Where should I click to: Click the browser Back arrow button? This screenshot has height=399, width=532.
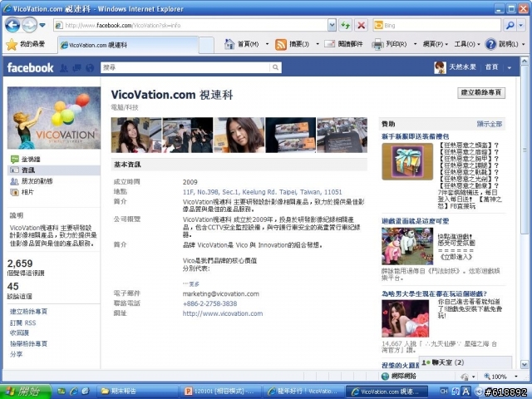point(12,25)
